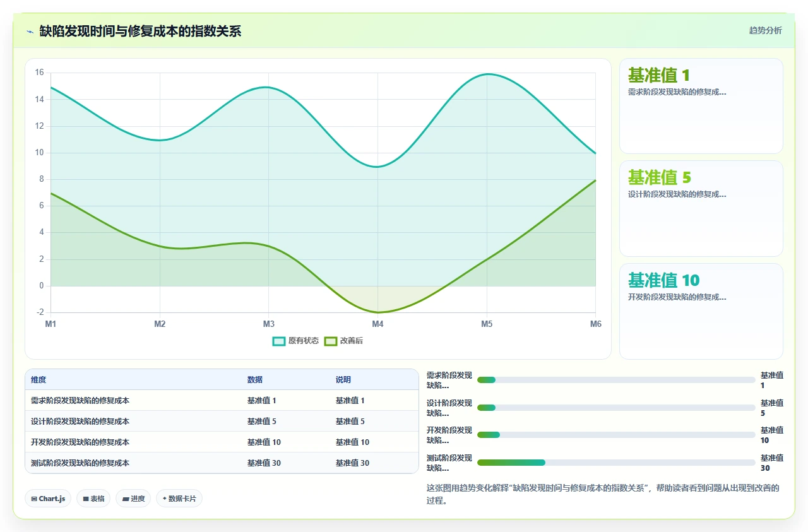
Task: Select the 基准值 5 data card
Action: (x=701, y=208)
